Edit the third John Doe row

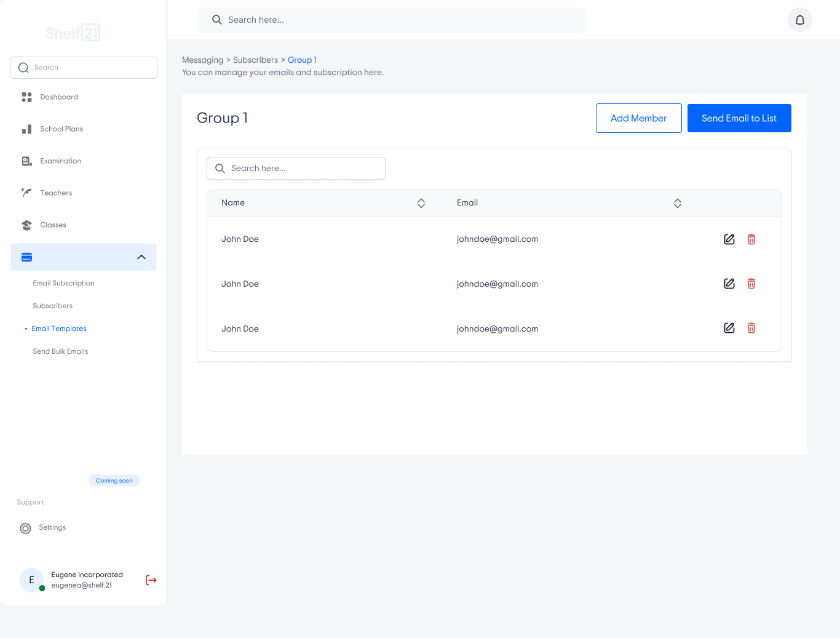pos(729,328)
